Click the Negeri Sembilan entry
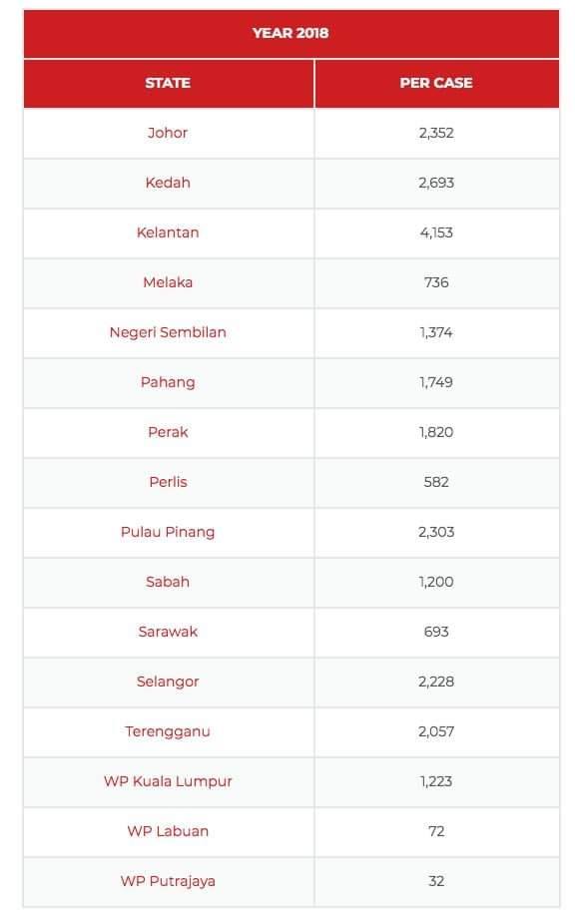 (x=168, y=332)
